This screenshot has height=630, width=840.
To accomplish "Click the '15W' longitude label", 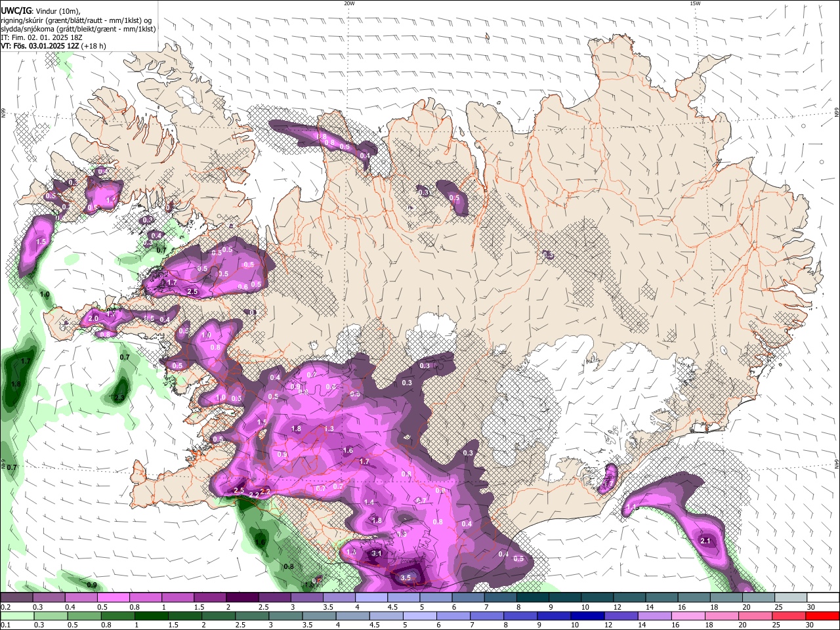I will [x=695, y=3].
